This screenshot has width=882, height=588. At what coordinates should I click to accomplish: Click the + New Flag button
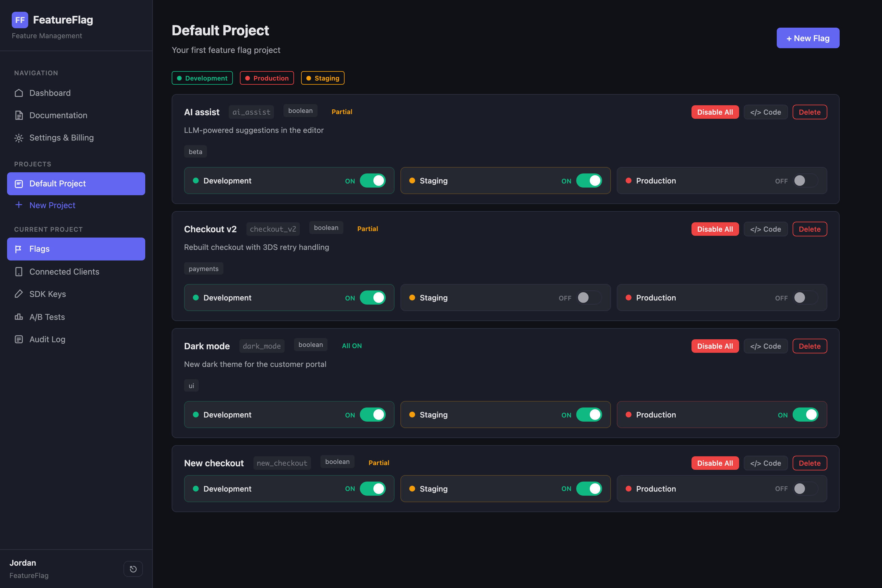point(808,38)
